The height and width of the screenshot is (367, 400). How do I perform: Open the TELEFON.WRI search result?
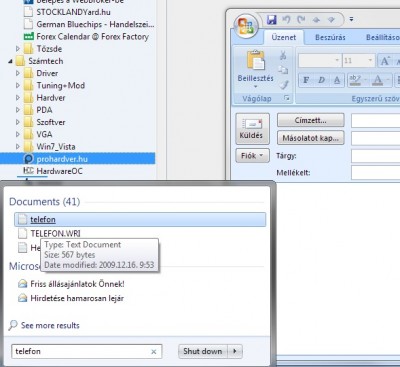55,233
